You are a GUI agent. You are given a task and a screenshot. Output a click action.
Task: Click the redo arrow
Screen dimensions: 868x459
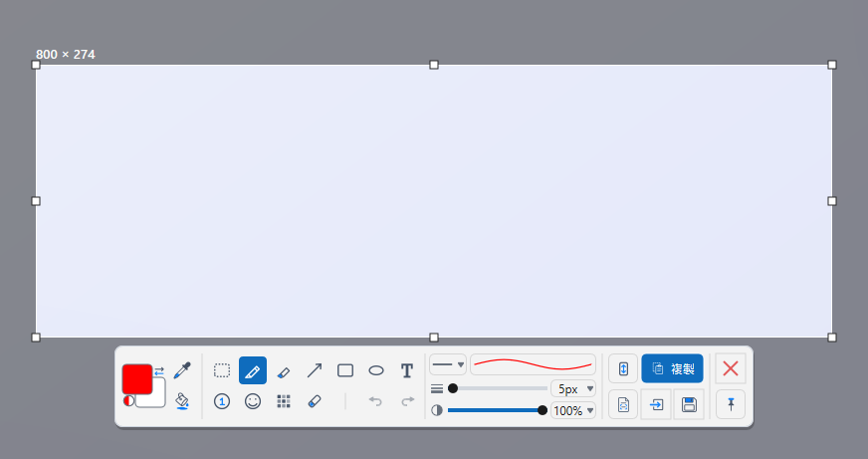[x=407, y=401]
